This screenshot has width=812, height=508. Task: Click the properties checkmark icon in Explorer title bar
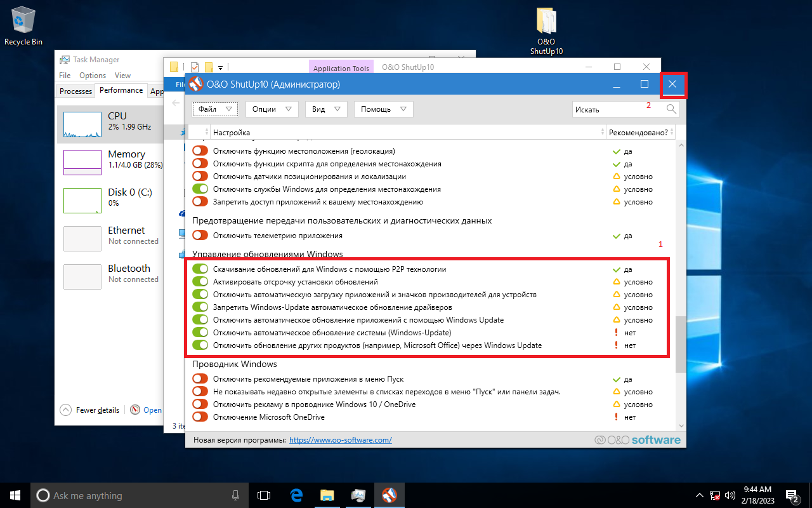195,67
